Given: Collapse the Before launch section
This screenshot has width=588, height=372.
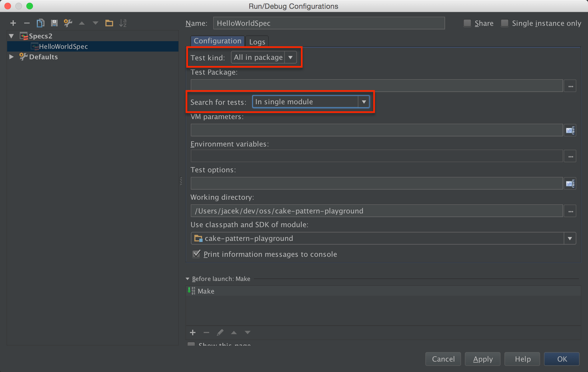Looking at the screenshot, I should pyautogui.click(x=187, y=278).
